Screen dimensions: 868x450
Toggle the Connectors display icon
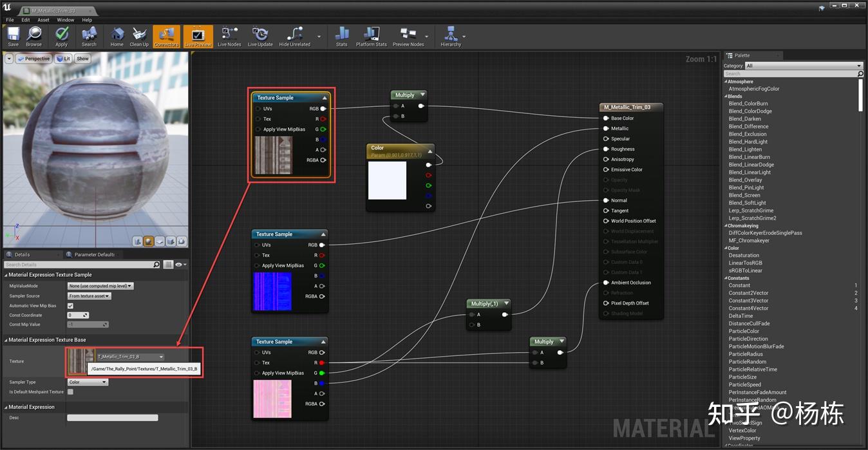tap(166, 35)
